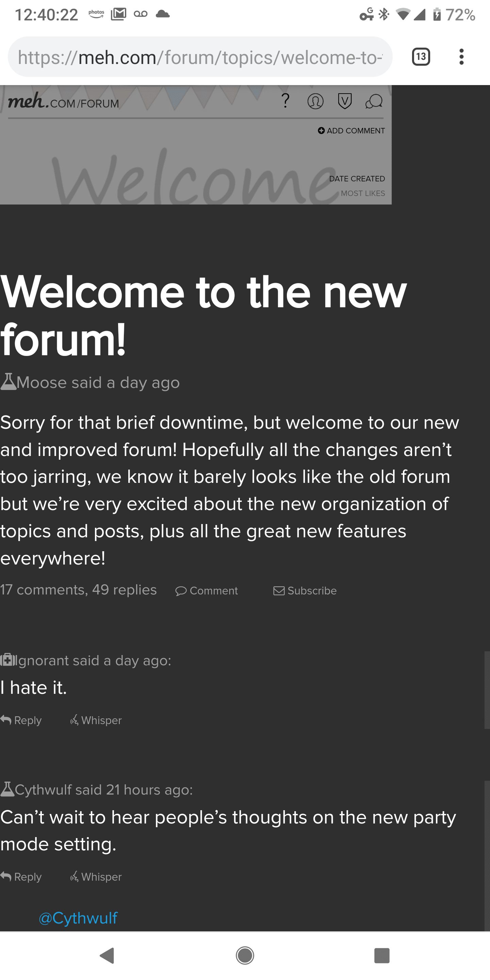Tap the Android recent apps button
Image resolution: width=490 pixels, height=980 pixels.
[x=382, y=955]
